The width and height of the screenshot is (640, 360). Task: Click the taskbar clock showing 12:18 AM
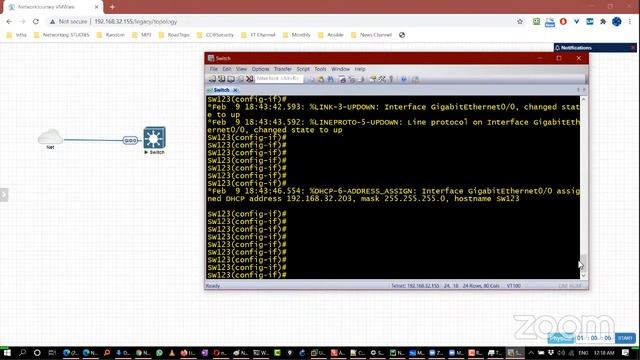pyautogui.click(x=604, y=353)
